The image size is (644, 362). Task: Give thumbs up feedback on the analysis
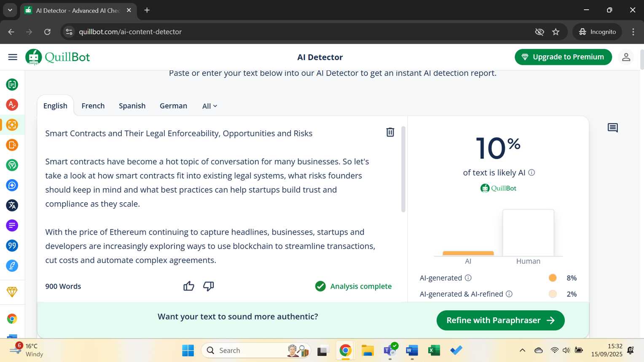click(x=188, y=286)
